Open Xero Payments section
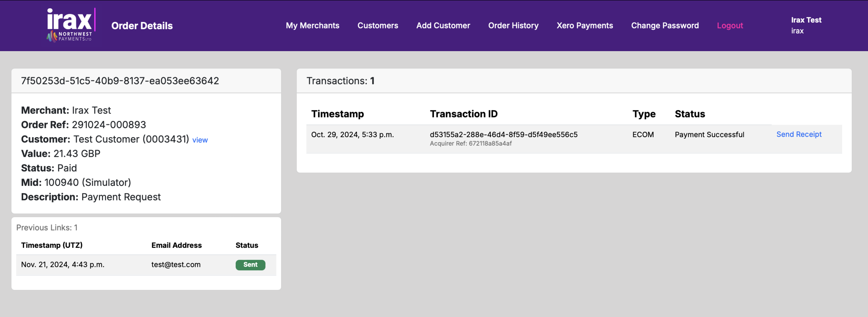Screen dimensions: 868x317 click(585, 25)
